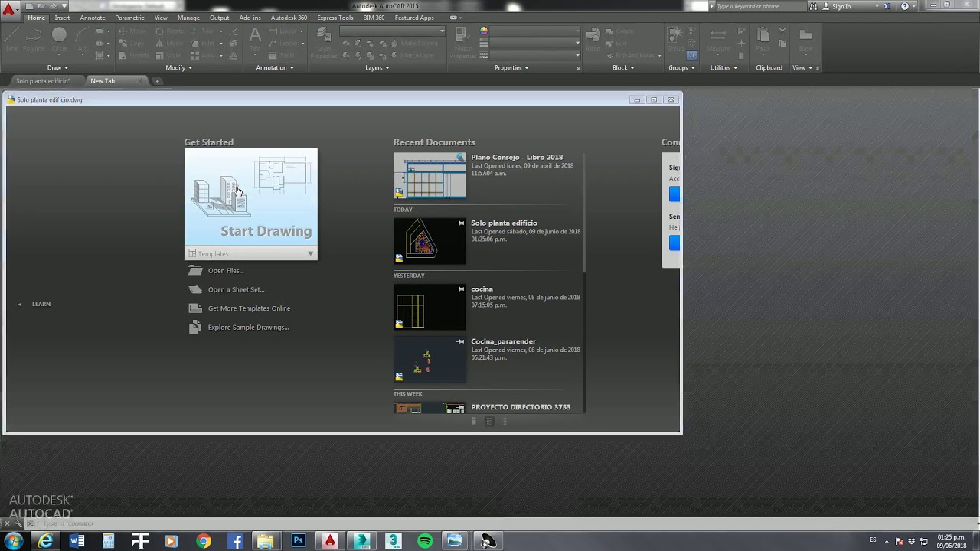This screenshot has width=980, height=551.
Task: Expand the Annotation panel dropdown
Action: click(275, 67)
